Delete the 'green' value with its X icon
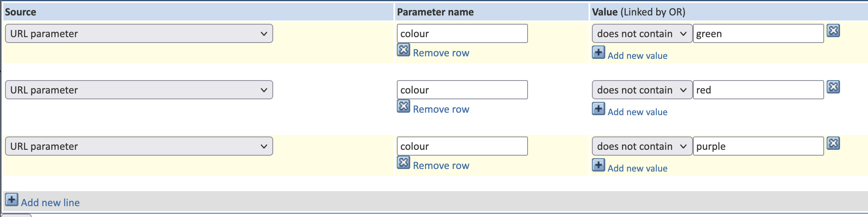The height and width of the screenshot is (217, 868). click(x=833, y=30)
